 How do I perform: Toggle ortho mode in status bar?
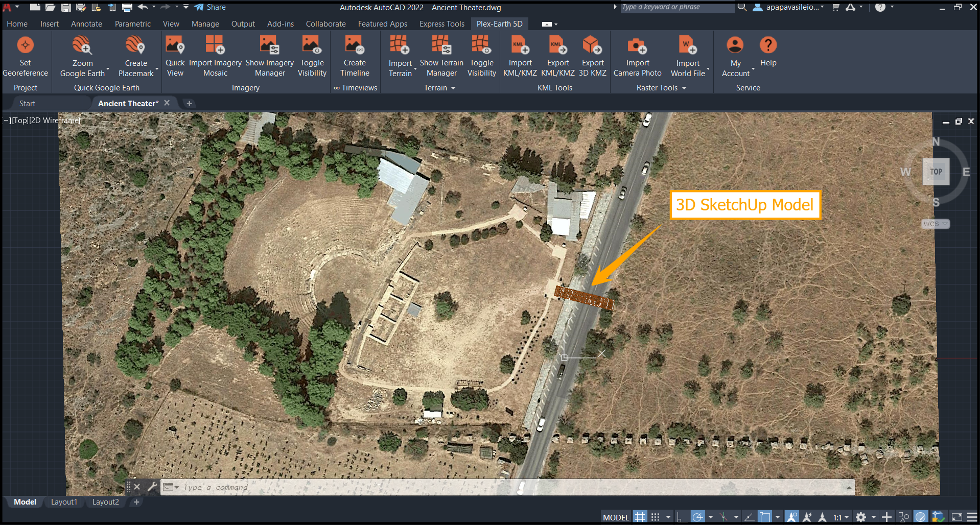tap(680, 517)
